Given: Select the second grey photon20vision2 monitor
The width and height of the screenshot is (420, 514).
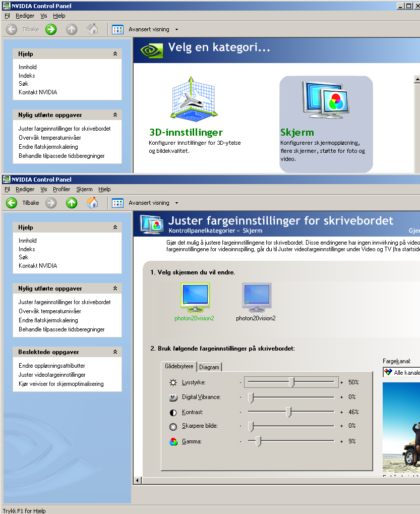Looking at the screenshot, I should coord(257,297).
